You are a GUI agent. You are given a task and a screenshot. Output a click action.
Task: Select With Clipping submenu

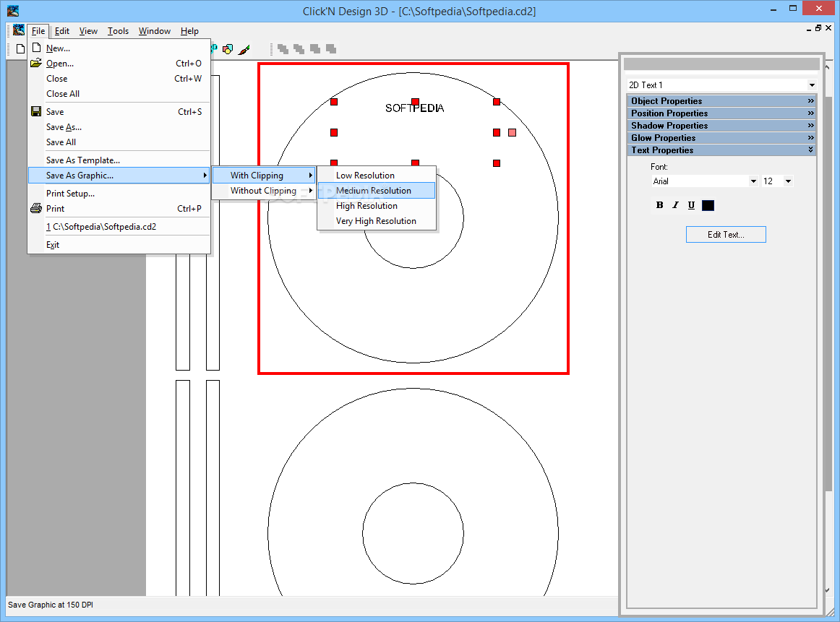[264, 175]
